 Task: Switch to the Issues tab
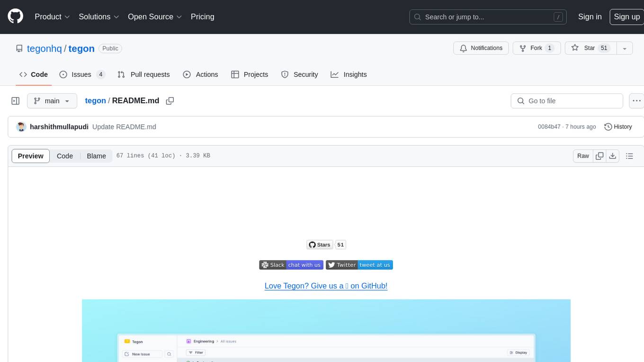82,74
